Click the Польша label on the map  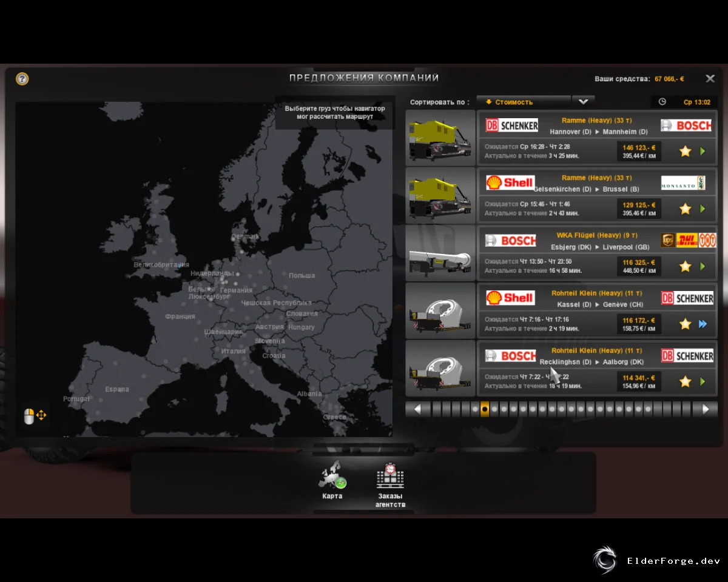pyautogui.click(x=302, y=276)
